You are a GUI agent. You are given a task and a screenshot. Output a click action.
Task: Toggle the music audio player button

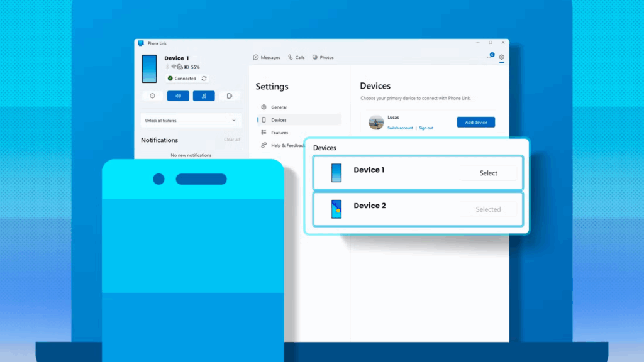tap(204, 96)
